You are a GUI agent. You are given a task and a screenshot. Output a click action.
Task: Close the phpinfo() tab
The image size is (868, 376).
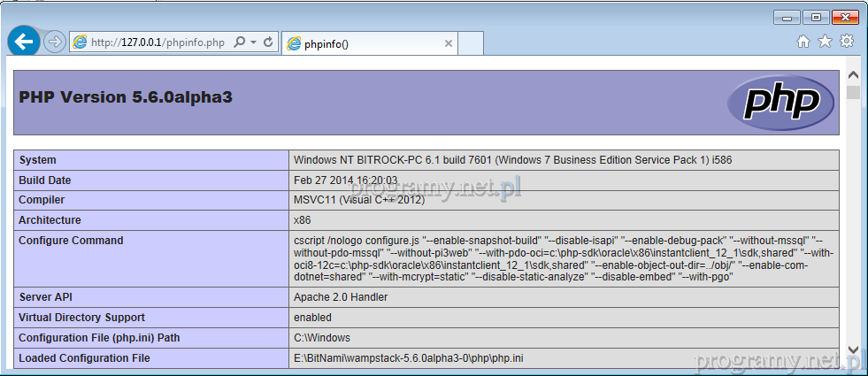pos(448,43)
